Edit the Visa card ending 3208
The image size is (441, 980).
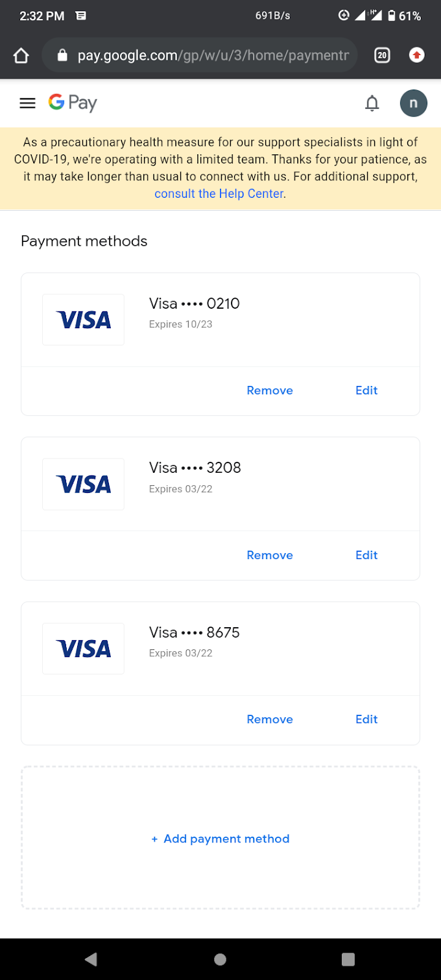pyautogui.click(x=366, y=555)
